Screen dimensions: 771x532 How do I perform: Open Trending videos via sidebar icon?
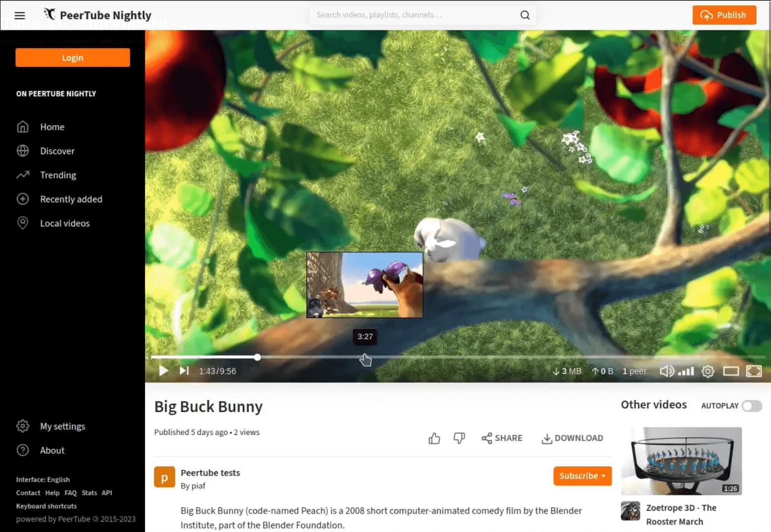tap(23, 175)
